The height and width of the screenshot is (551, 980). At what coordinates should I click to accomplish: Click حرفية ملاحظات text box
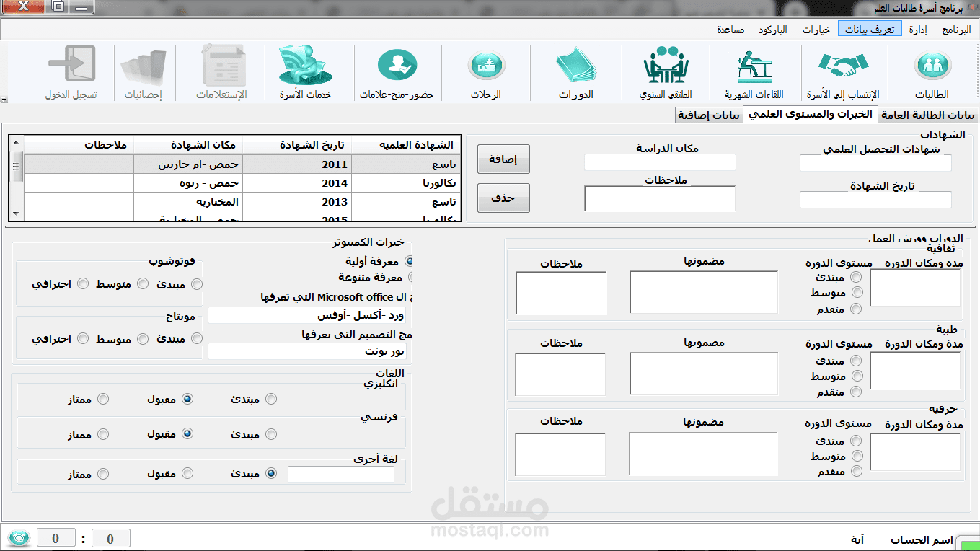[560, 454]
